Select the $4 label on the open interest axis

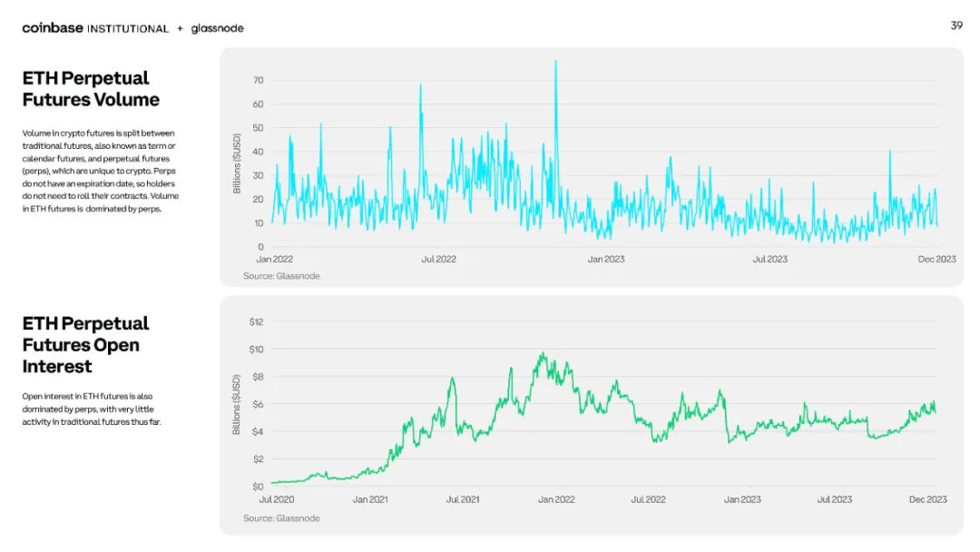(258, 432)
